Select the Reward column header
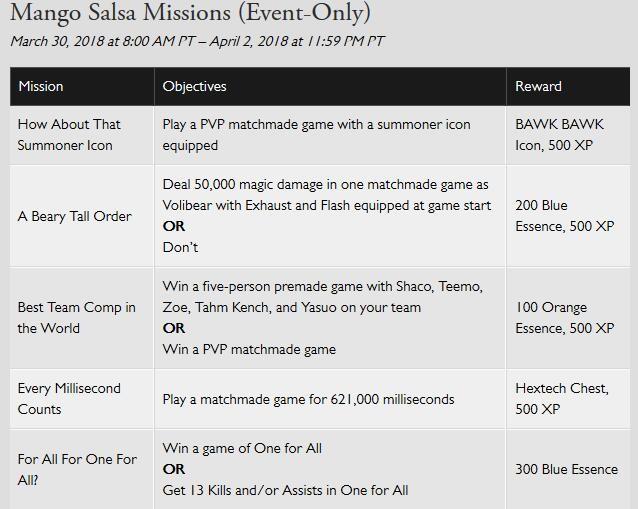This screenshot has width=638, height=509. 539,86
